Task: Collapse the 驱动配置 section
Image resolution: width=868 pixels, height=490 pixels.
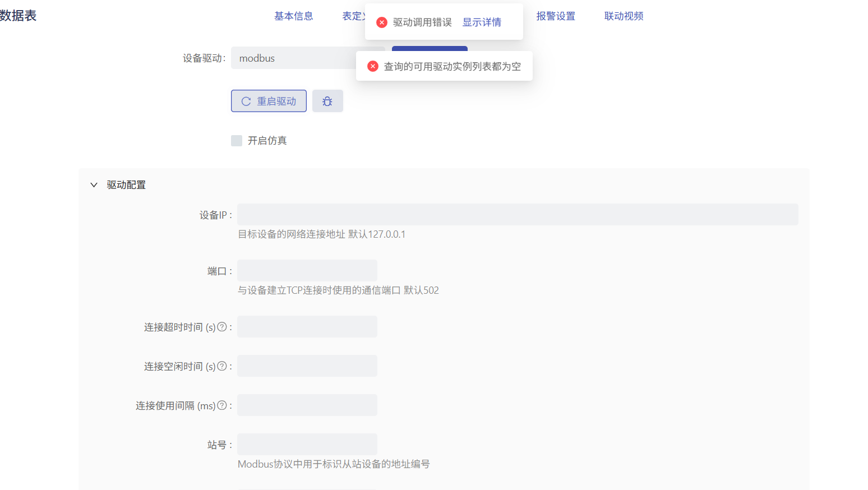Action: click(94, 185)
